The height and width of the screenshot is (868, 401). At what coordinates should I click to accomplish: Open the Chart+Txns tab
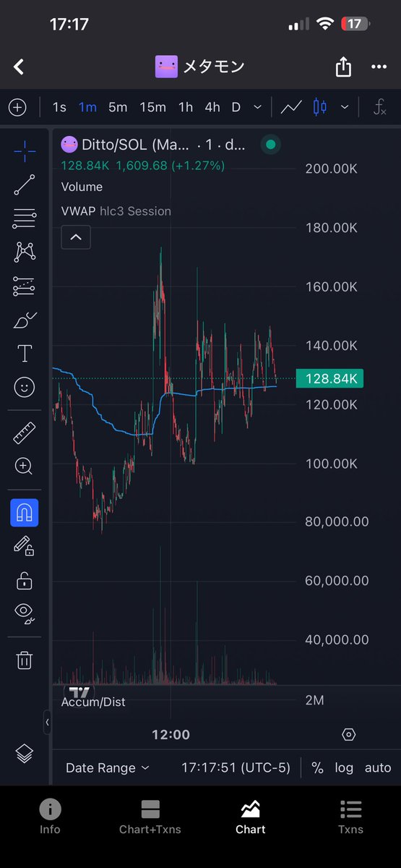[150, 817]
